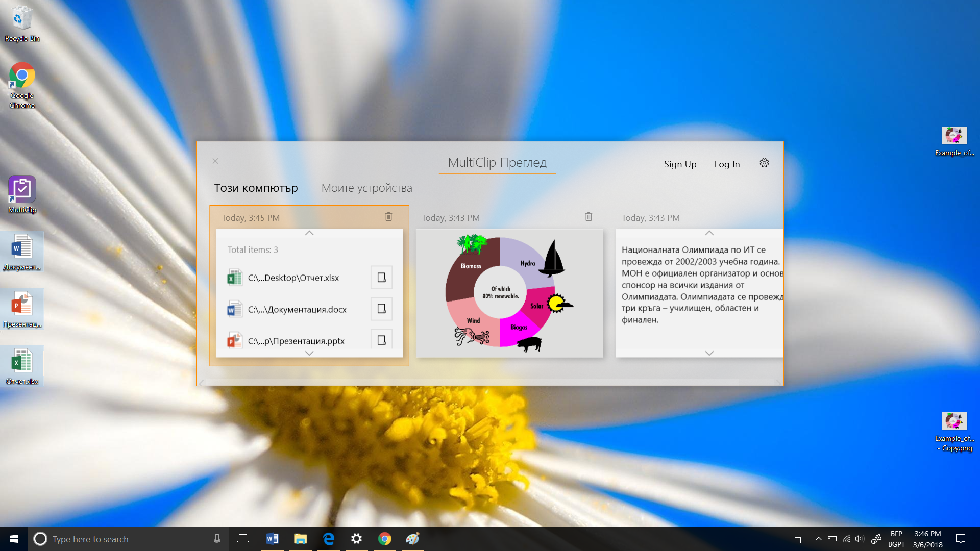Switch to Моите устройства tab
Viewport: 980px width, 551px height.
click(x=366, y=188)
